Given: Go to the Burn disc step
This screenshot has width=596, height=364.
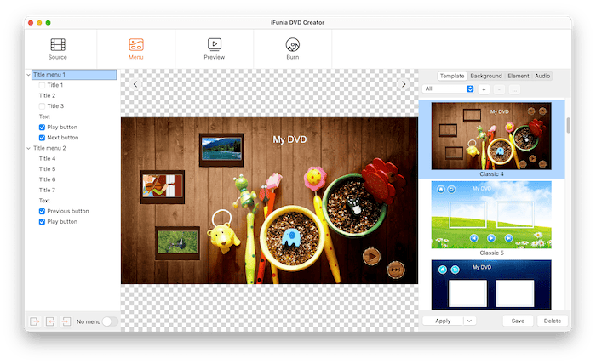Looking at the screenshot, I should click(292, 44).
